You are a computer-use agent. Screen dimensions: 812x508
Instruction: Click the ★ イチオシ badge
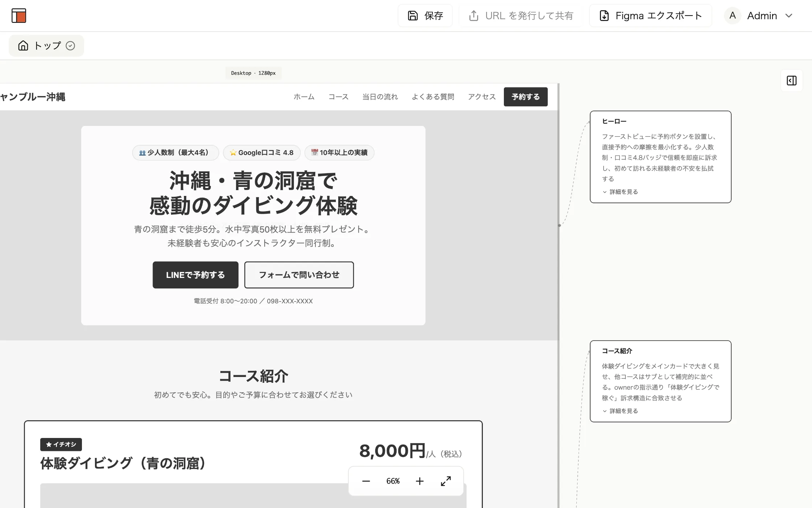61,444
